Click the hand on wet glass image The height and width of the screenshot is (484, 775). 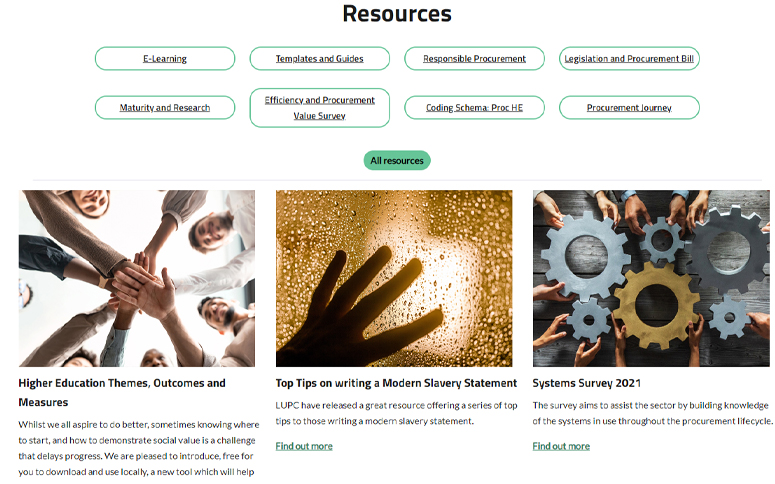pyautogui.click(x=394, y=278)
